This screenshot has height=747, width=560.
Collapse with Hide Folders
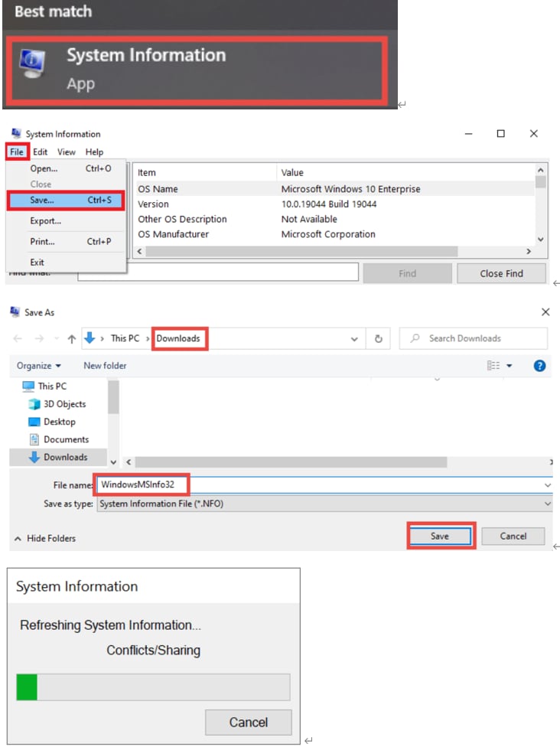coord(45,538)
